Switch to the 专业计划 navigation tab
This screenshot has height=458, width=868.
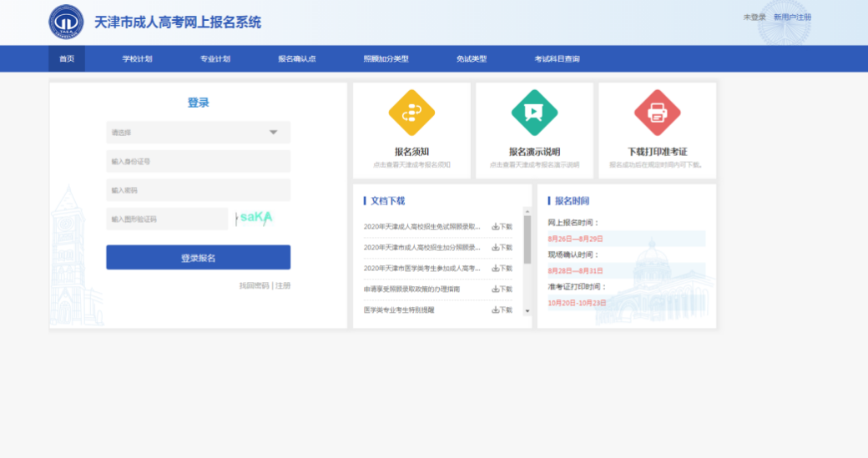click(x=214, y=59)
